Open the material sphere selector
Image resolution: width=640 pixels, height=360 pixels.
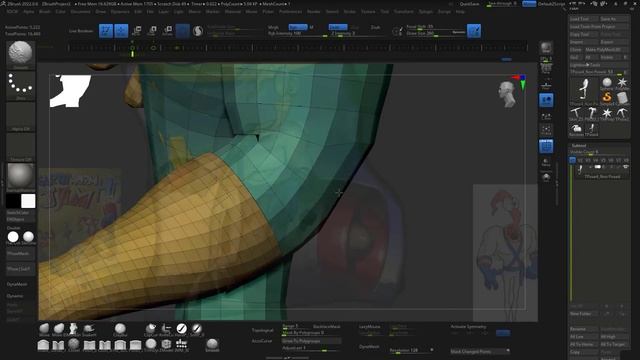point(20,178)
